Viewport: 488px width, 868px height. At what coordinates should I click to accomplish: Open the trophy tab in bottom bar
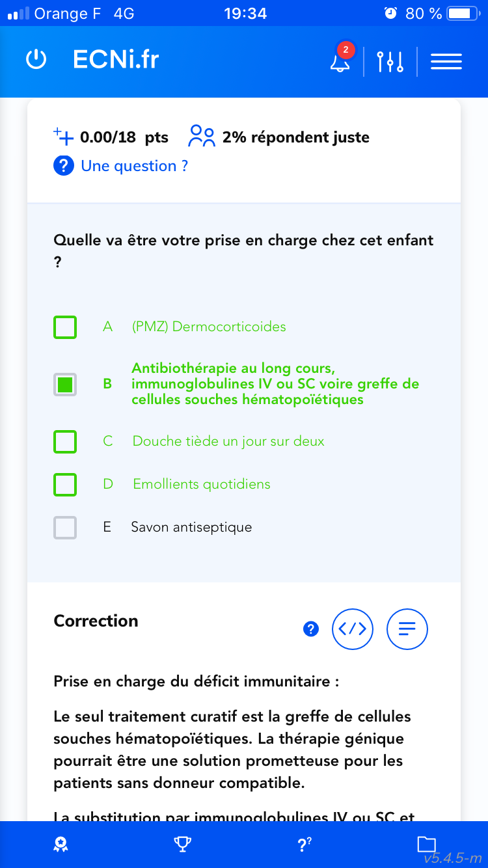pyautogui.click(x=182, y=845)
